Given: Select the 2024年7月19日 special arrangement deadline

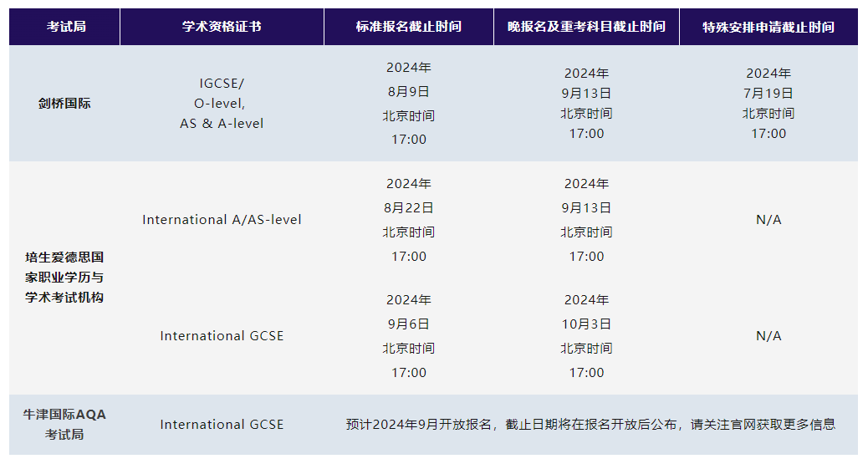Looking at the screenshot, I should click(x=768, y=104).
